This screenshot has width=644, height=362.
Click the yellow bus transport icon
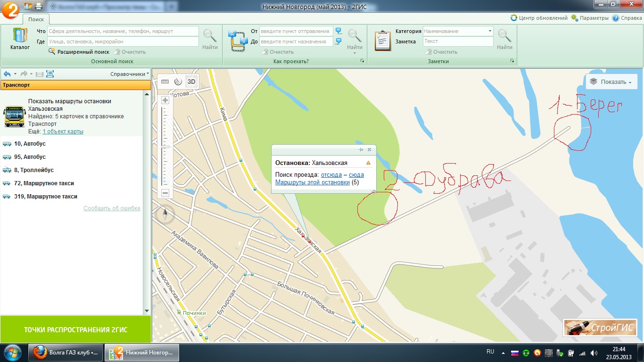point(14,116)
